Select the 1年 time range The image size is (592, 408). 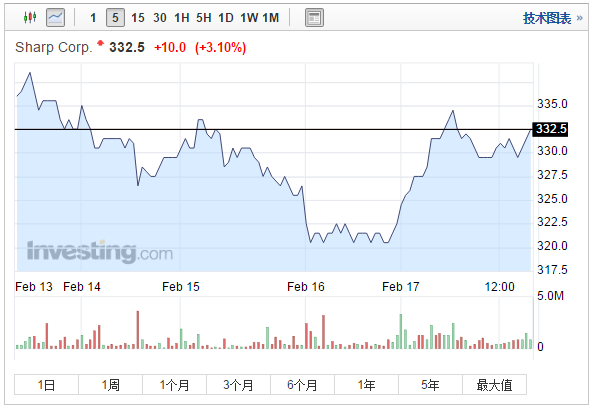(366, 385)
